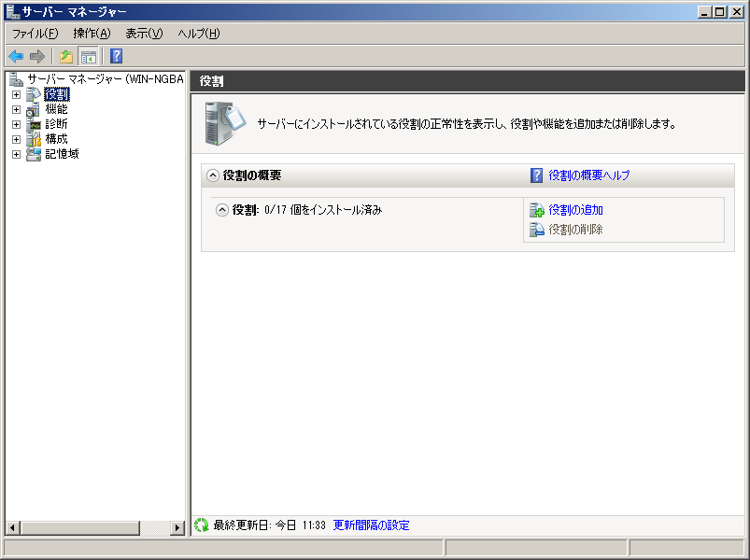
Task: Click the back arrow toolbar icon
Action: tap(16, 56)
